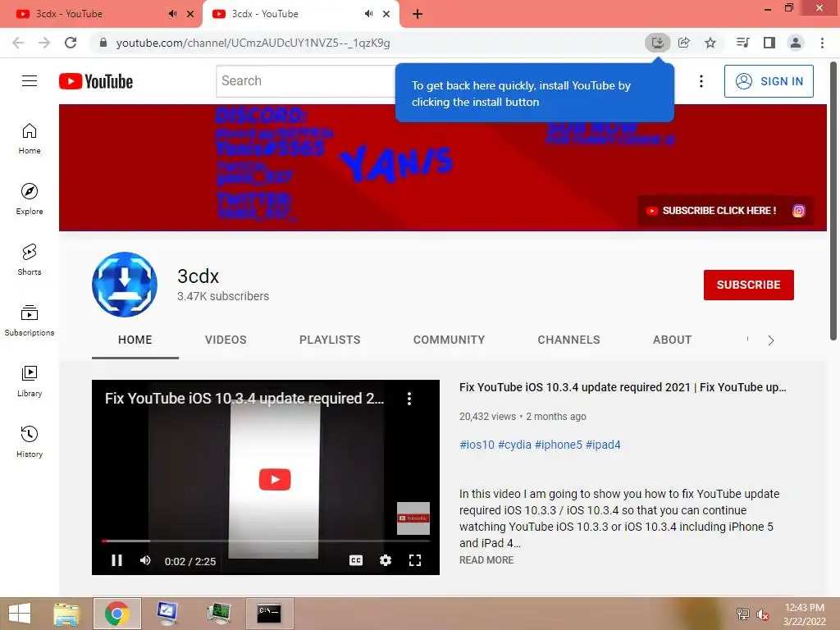Switch to the COMMUNITY channel tab
This screenshot has height=630, width=840.
[449, 340]
